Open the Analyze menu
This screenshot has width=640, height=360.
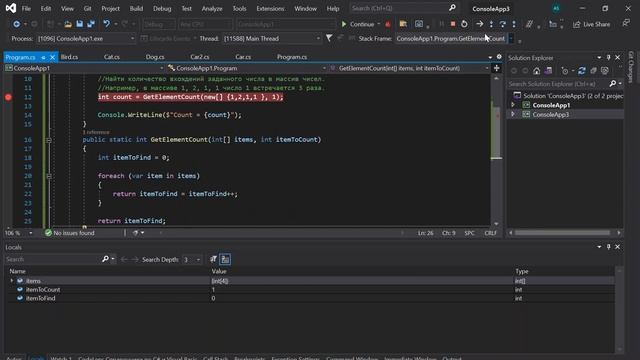point(212,8)
